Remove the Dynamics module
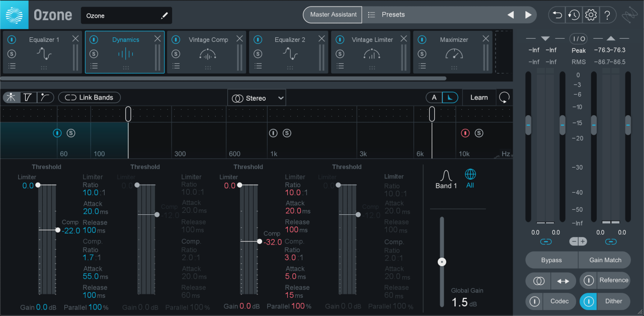 (x=157, y=39)
